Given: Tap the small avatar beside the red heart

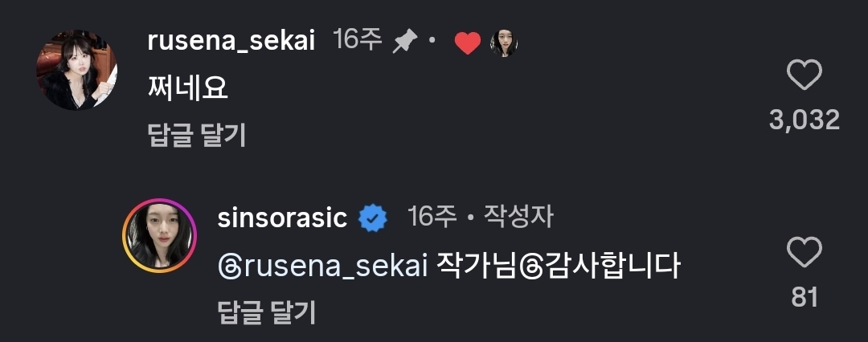Looking at the screenshot, I should click(504, 43).
